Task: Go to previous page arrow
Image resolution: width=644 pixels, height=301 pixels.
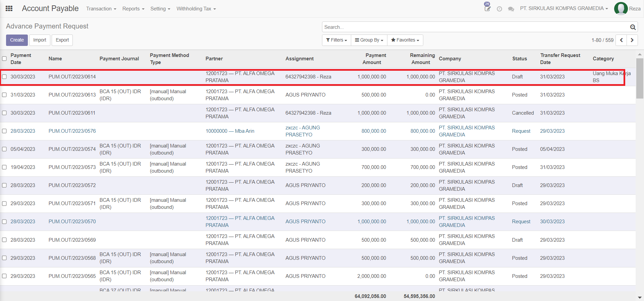Action: [621, 40]
